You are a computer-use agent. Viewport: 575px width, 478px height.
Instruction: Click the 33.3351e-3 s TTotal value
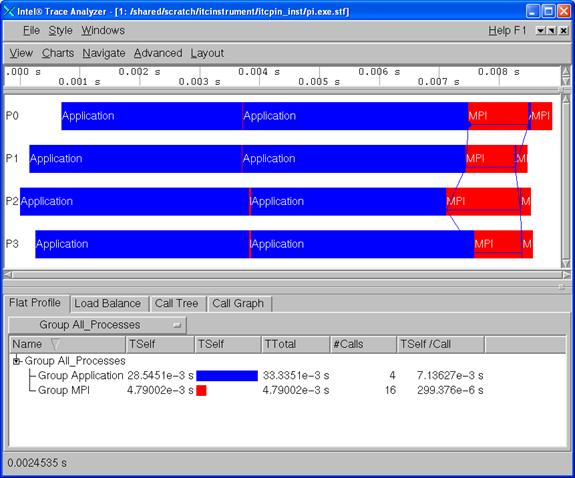(x=296, y=376)
